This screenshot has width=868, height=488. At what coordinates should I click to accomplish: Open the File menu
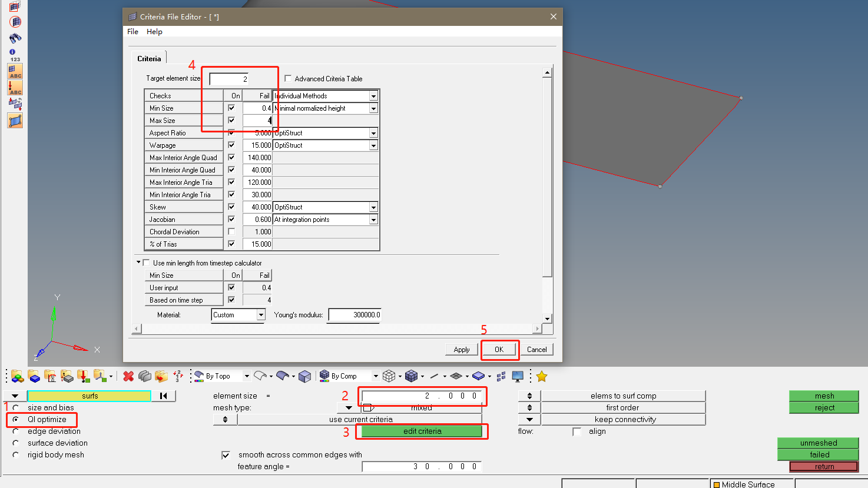tap(132, 32)
